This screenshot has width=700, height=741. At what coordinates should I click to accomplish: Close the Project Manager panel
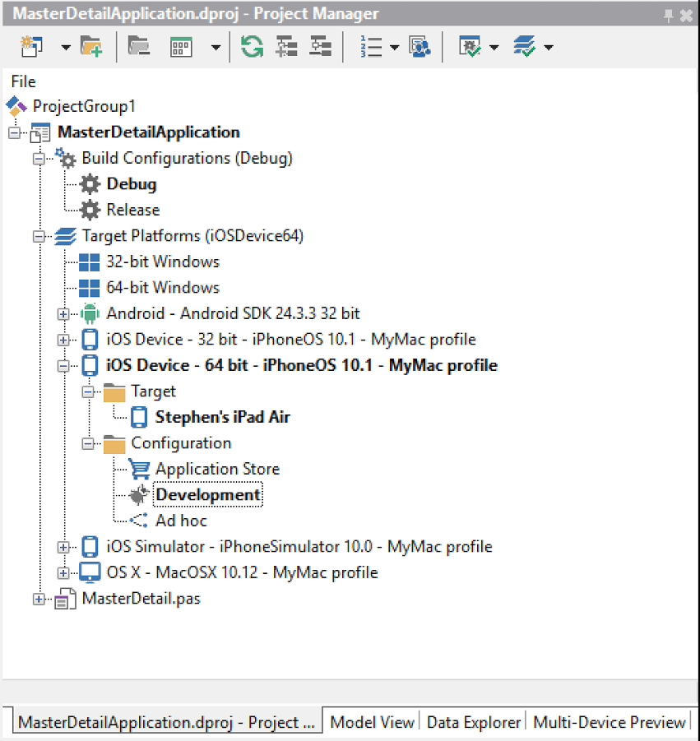point(686,16)
